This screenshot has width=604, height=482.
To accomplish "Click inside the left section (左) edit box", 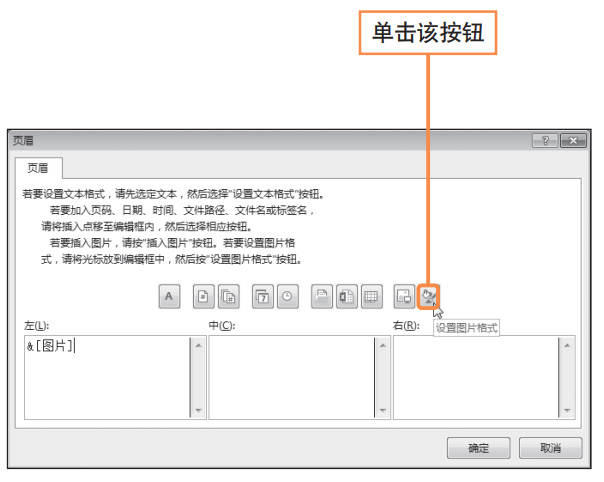I will click(x=107, y=377).
